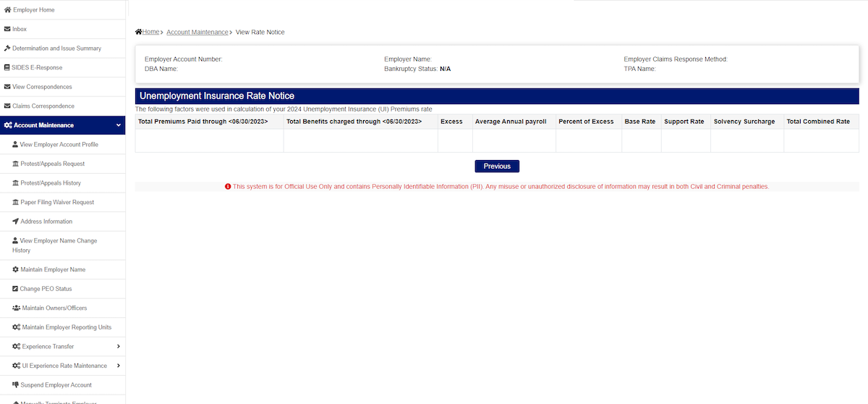Collapse the Account Maintenance menu section
Image resolution: width=868 pixels, height=404 pixels.
(119, 125)
